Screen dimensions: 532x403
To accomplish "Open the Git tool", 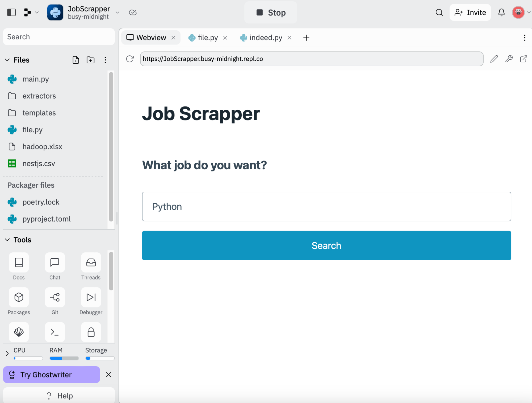I will coord(55,297).
